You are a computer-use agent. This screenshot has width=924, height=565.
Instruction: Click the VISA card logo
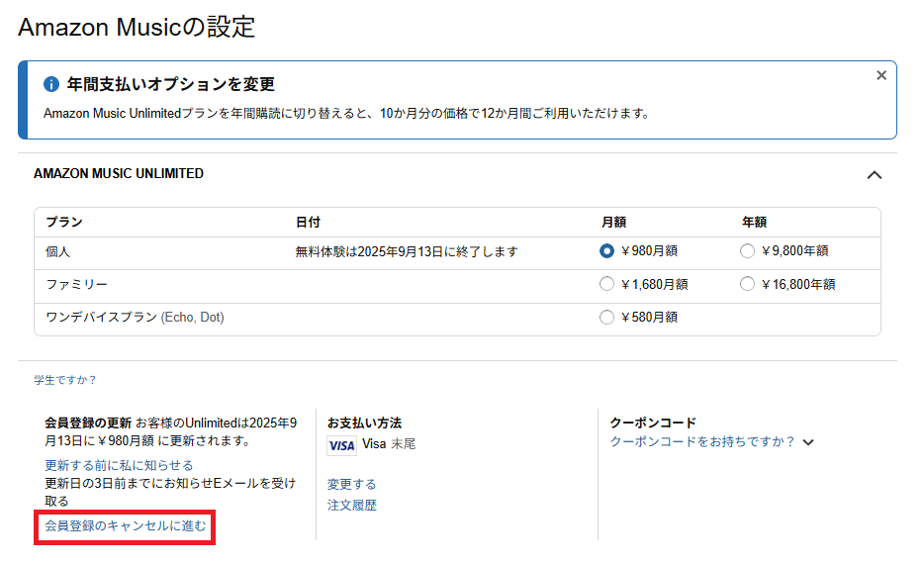pyautogui.click(x=341, y=445)
